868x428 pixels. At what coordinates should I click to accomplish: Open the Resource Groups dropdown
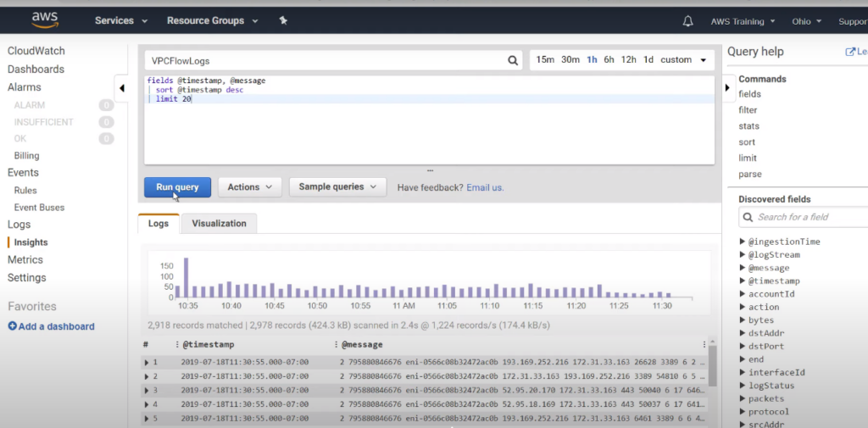(213, 20)
